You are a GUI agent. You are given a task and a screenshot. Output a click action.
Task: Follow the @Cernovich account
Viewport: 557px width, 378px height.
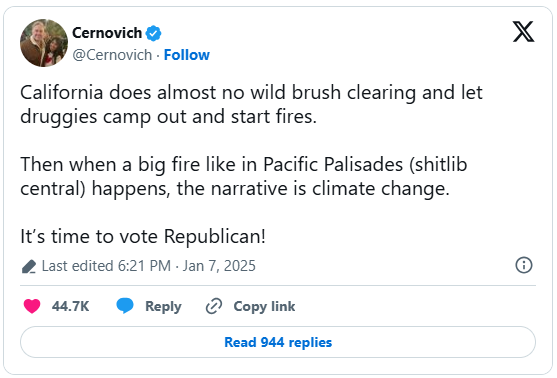click(x=186, y=55)
